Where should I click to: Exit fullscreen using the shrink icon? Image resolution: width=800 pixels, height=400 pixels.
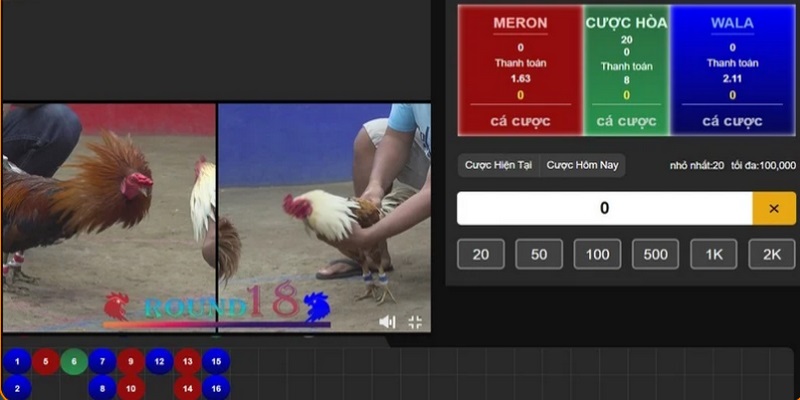coord(415,322)
